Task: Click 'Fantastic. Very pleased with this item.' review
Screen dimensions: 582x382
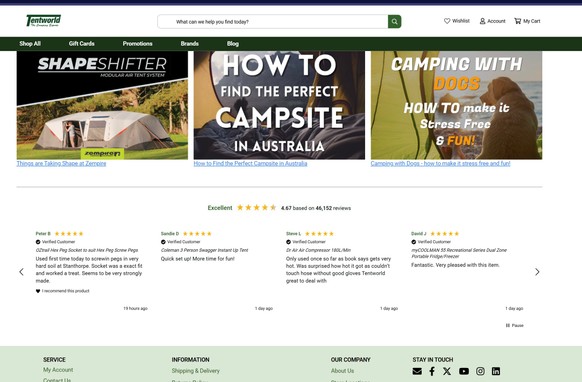Action: [455, 265]
